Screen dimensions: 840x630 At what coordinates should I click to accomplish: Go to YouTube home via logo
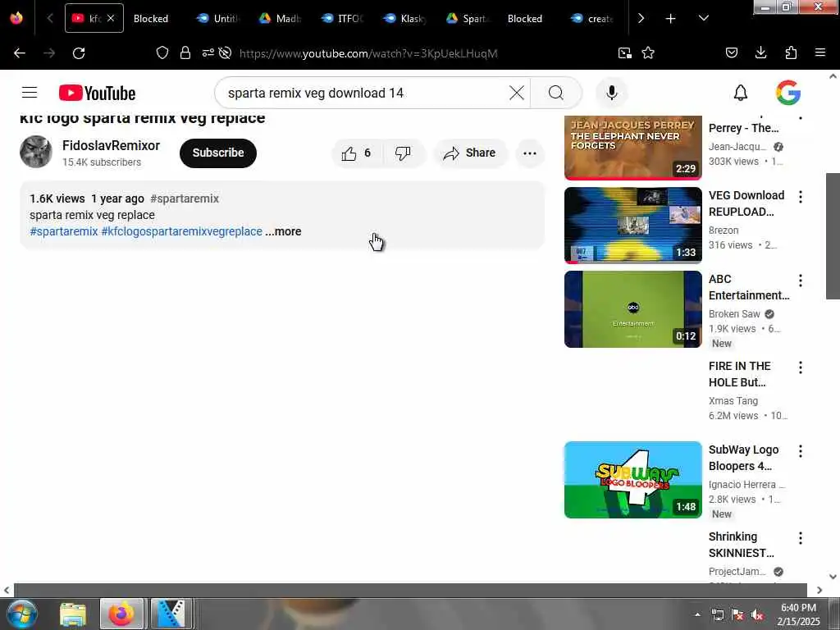pos(97,93)
